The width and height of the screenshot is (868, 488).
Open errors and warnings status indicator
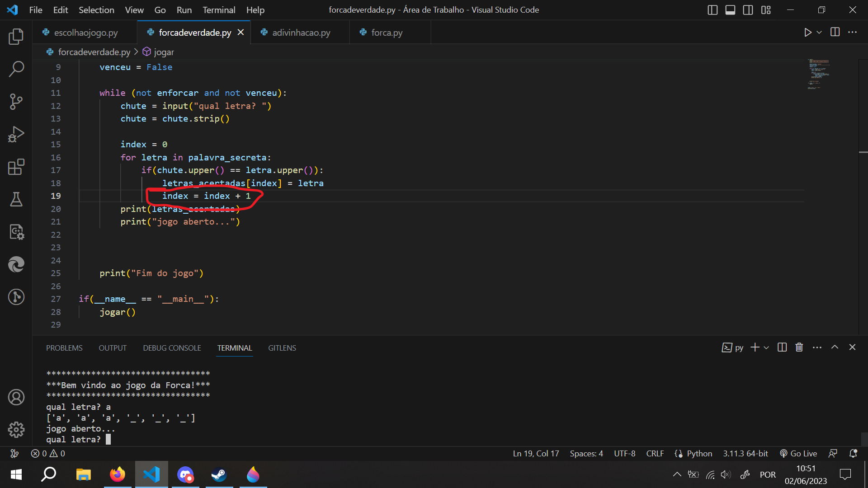tap(47, 453)
